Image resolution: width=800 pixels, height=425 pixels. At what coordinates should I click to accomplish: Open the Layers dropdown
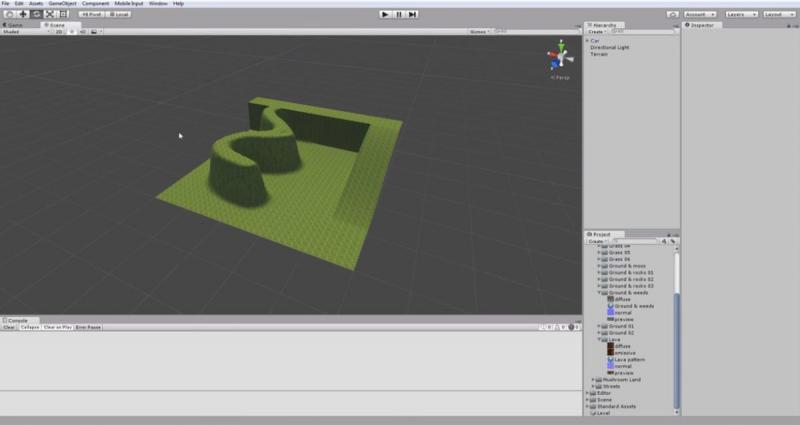coord(739,14)
